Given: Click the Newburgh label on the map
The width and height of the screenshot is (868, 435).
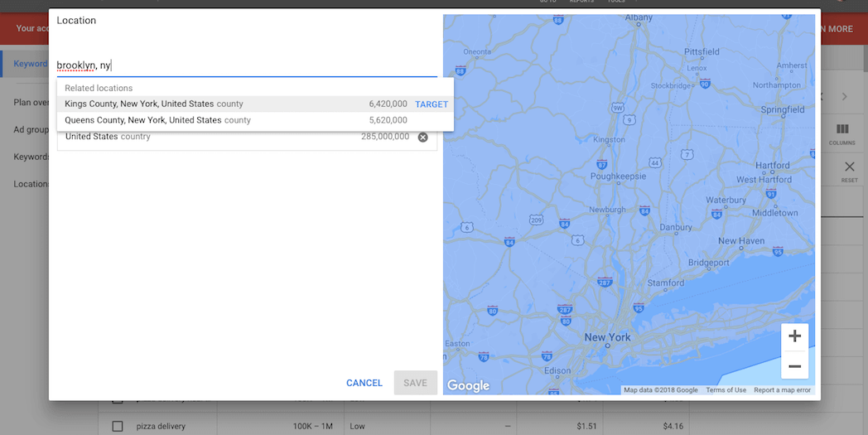Looking at the screenshot, I should [x=607, y=210].
